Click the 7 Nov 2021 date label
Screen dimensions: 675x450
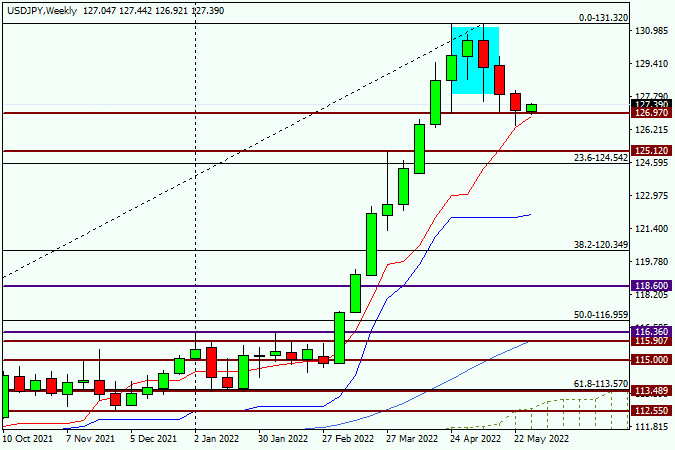tap(90, 439)
